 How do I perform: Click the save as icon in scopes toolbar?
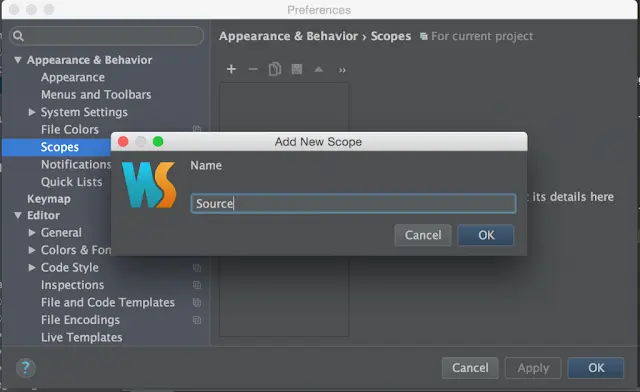[297, 69]
